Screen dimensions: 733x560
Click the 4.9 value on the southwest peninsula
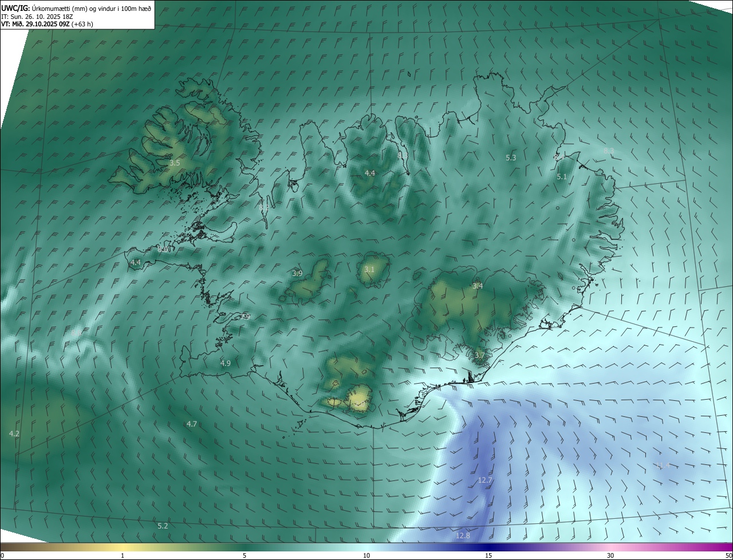pyautogui.click(x=225, y=363)
